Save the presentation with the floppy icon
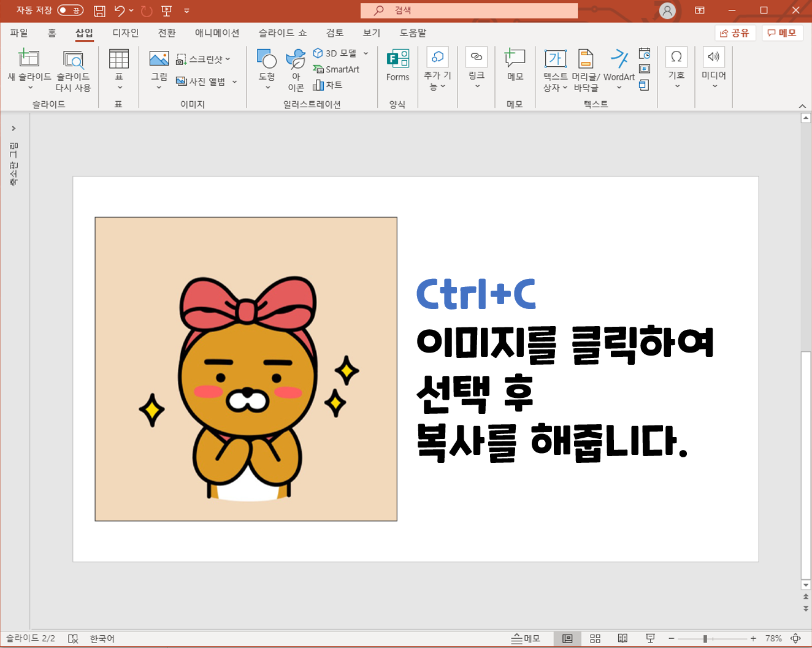Image resolution: width=812 pixels, height=648 pixels. coord(99,10)
